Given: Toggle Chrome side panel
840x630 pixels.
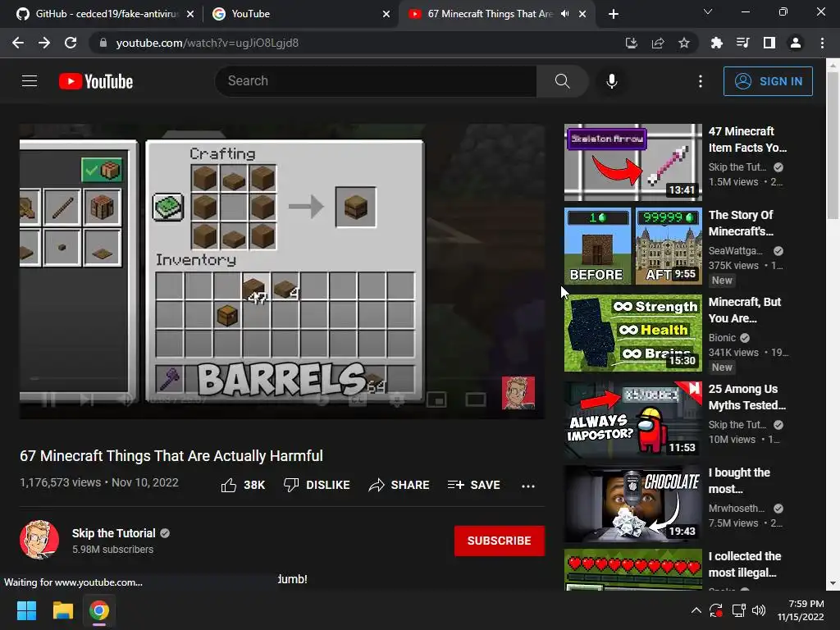Looking at the screenshot, I should (x=769, y=43).
